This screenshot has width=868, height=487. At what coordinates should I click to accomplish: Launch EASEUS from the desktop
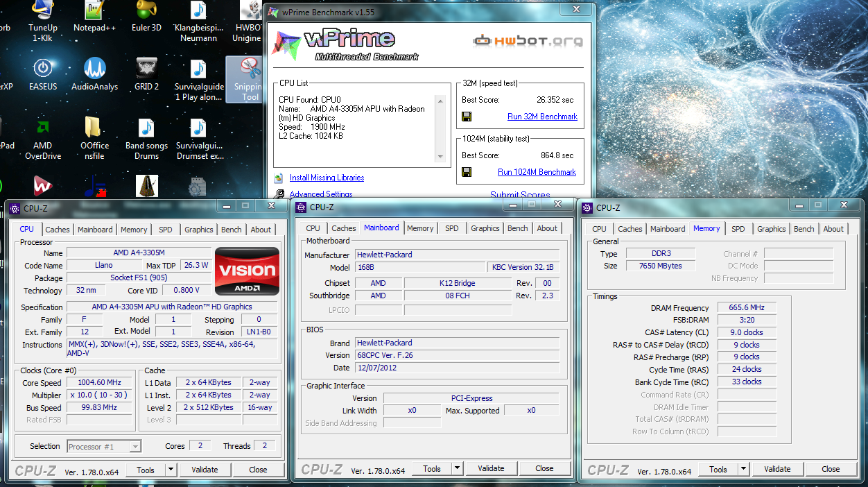click(x=43, y=75)
